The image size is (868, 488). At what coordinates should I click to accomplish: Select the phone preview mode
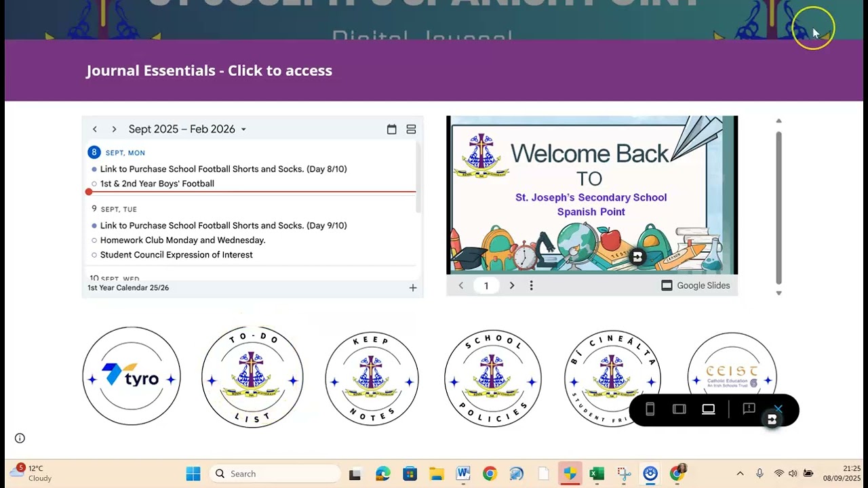[650, 409]
